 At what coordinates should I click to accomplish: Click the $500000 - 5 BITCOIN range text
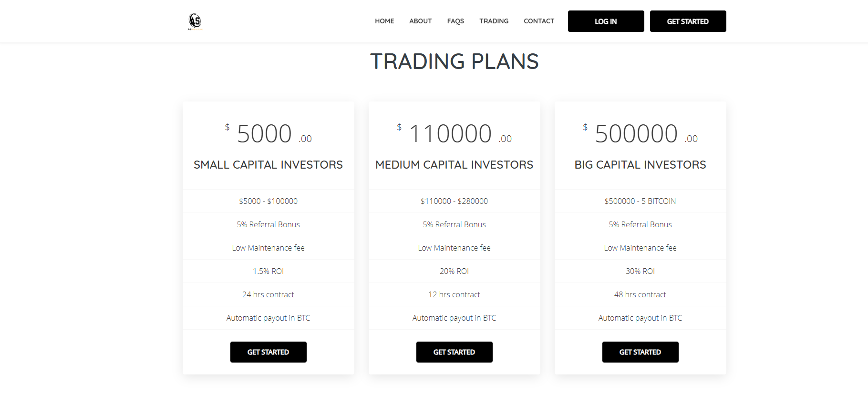pyautogui.click(x=640, y=201)
